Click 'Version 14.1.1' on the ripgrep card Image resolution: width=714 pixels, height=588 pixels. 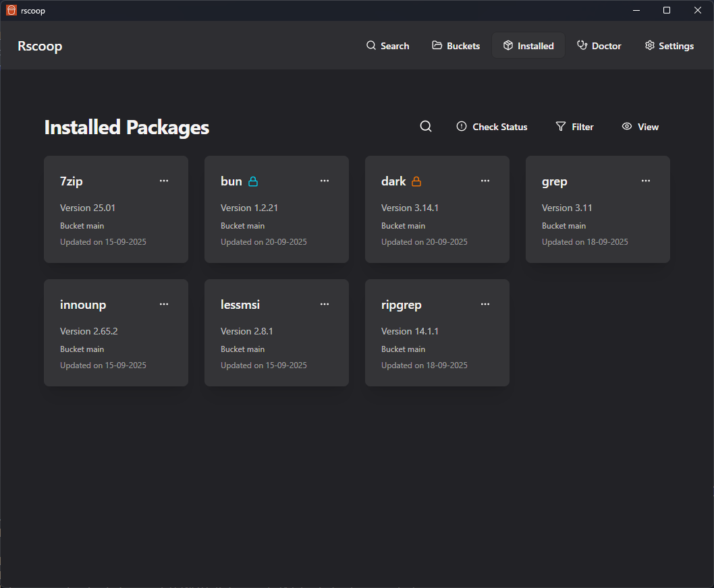point(410,331)
